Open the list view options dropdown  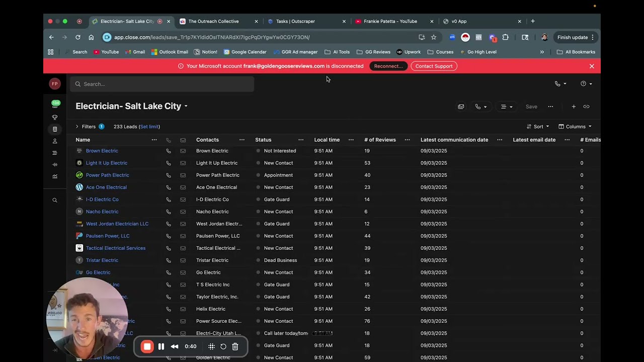tap(507, 107)
